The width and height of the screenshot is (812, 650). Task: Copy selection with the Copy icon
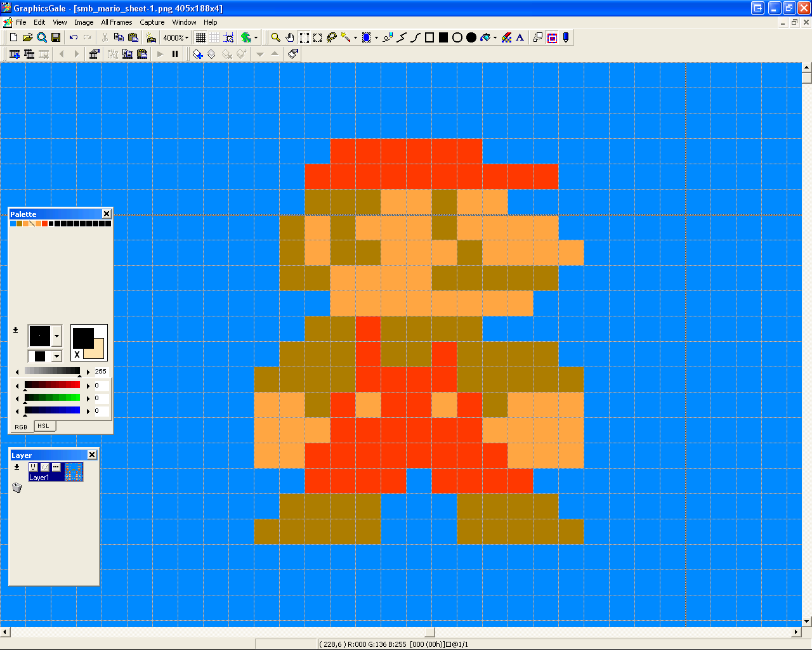pyautogui.click(x=119, y=38)
